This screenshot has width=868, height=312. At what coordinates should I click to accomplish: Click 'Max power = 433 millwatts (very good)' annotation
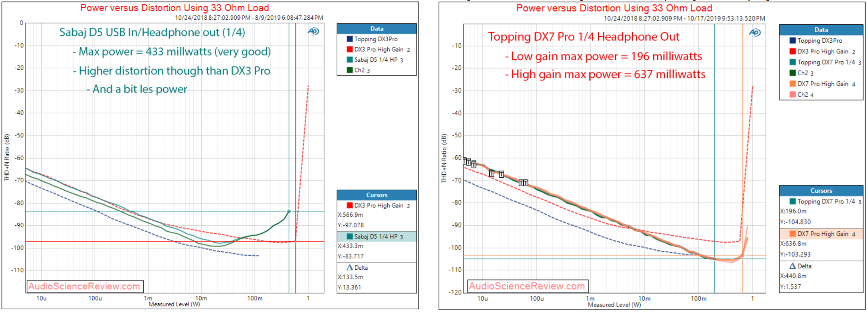[171, 52]
